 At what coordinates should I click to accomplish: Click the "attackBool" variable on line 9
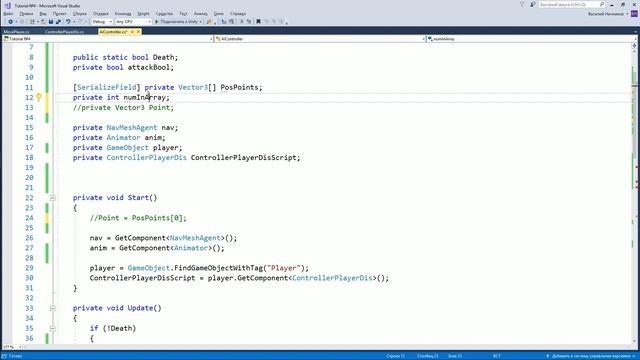[149, 67]
